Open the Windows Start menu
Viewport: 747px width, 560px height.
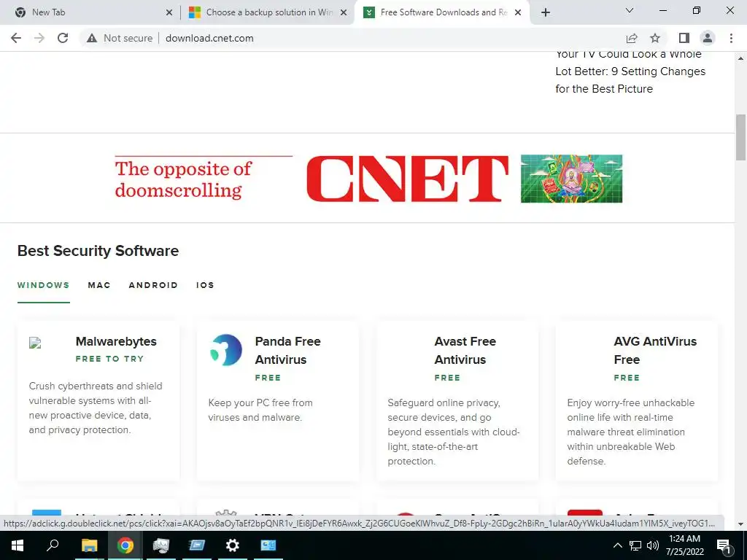(x=18, y=545)
